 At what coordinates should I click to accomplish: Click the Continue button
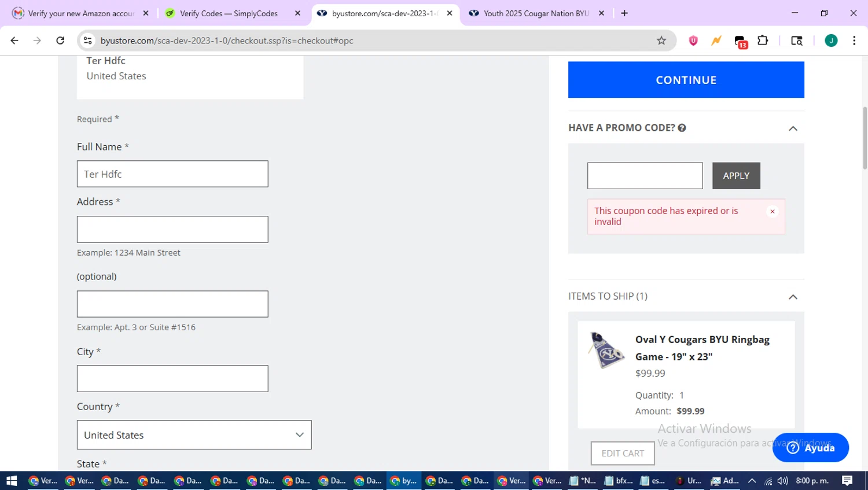coord(686,80)
